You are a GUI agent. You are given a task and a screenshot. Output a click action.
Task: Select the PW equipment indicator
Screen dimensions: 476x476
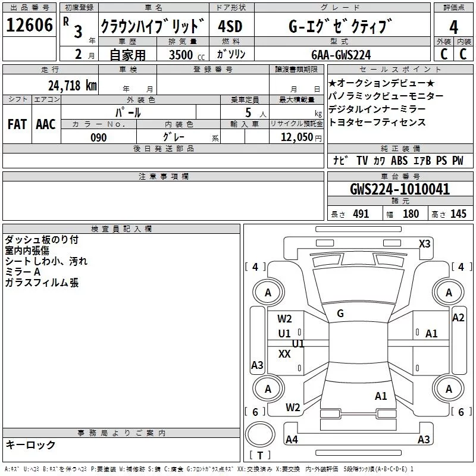[x=457, y=161]
